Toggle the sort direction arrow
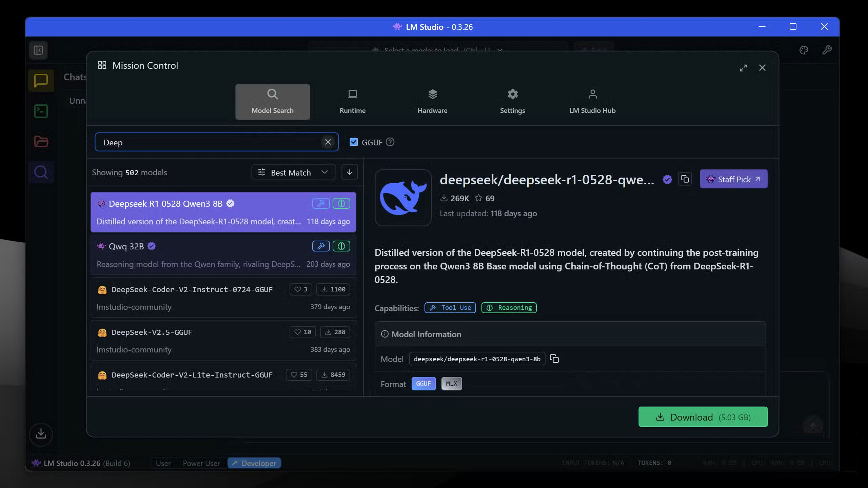 click(x=350, y=172)
